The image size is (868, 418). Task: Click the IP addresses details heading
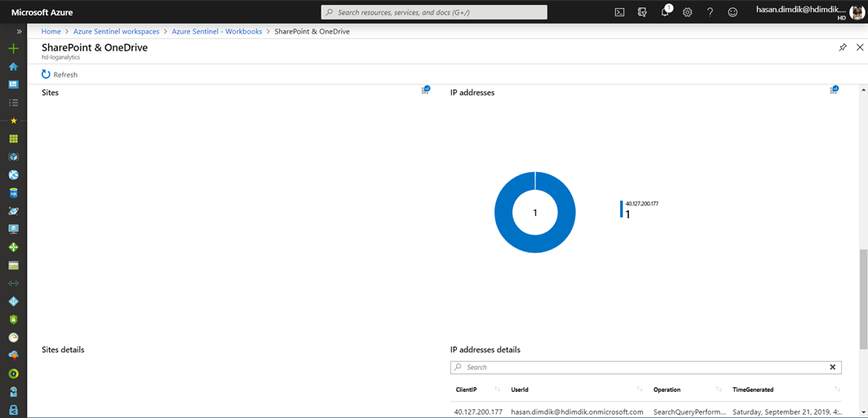coord(485,350)
